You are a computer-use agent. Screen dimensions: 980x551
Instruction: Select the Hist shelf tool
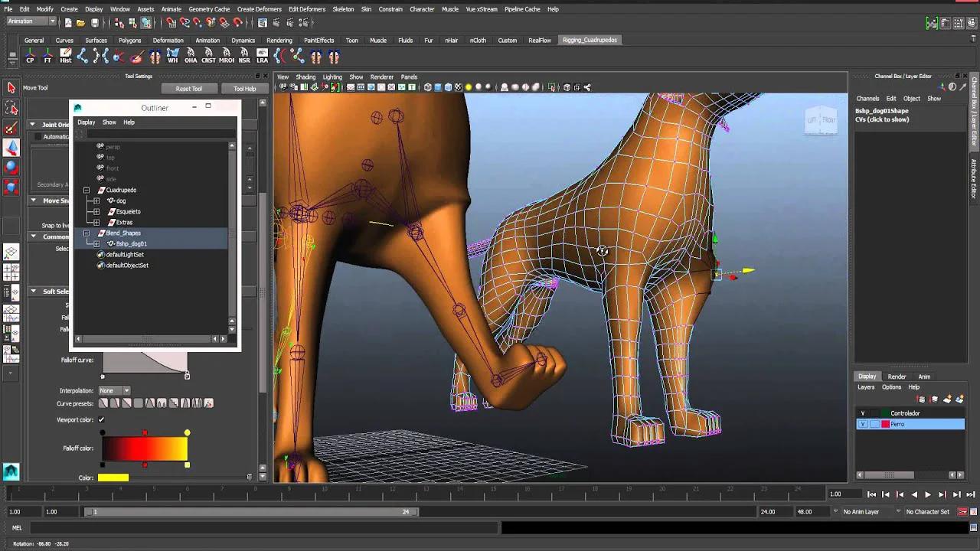point(64,57)
